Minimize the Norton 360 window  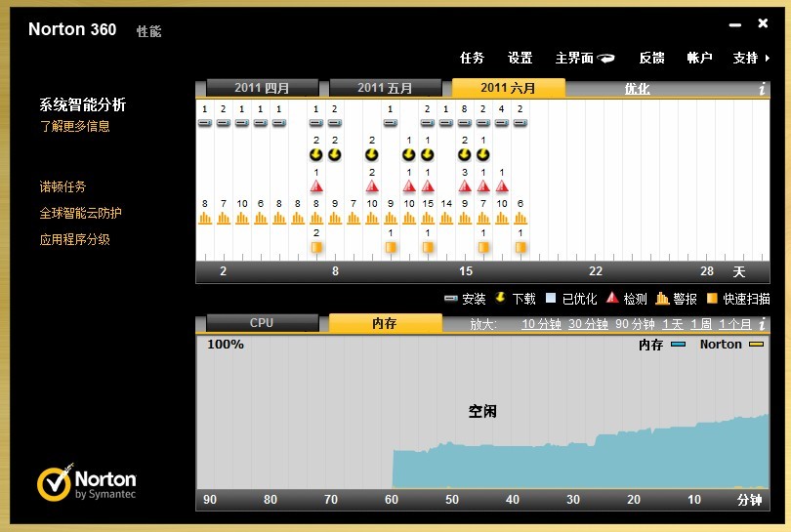pyautogui.click(x=735, y=24)
